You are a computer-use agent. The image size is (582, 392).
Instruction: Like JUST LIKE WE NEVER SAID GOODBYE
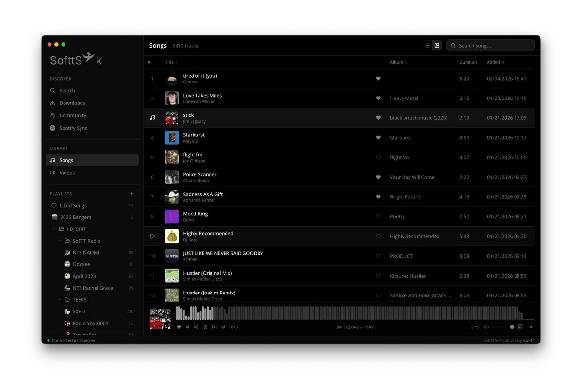(x=378, y=256)
